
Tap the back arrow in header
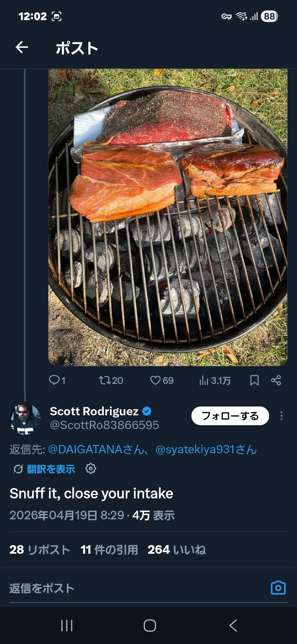(22, 47)
